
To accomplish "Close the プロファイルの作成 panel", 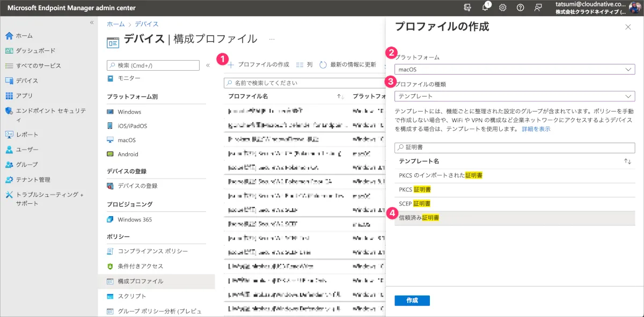I will coord(628,27).
